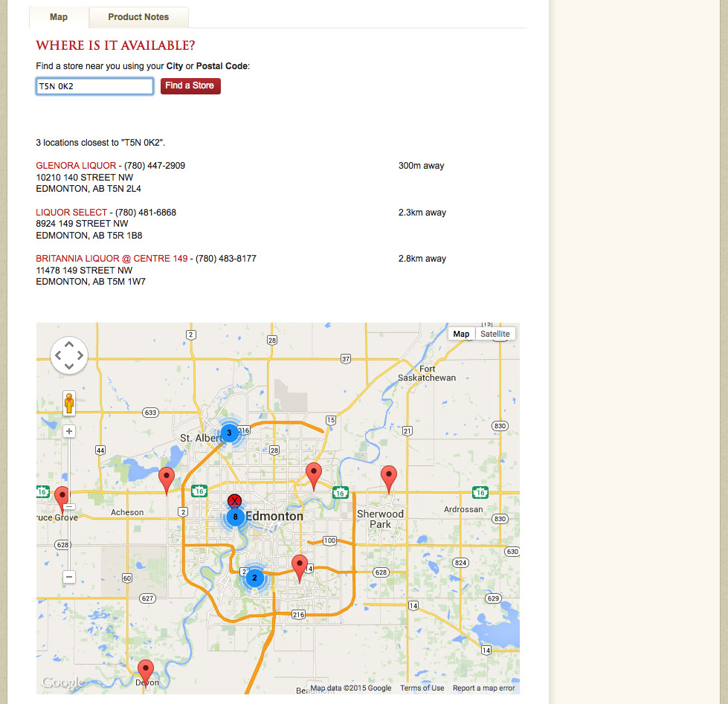The width and height of the screenshot is (728, 704).
Task: Click the "2.3km away" distance text
Action: point(422,213)
